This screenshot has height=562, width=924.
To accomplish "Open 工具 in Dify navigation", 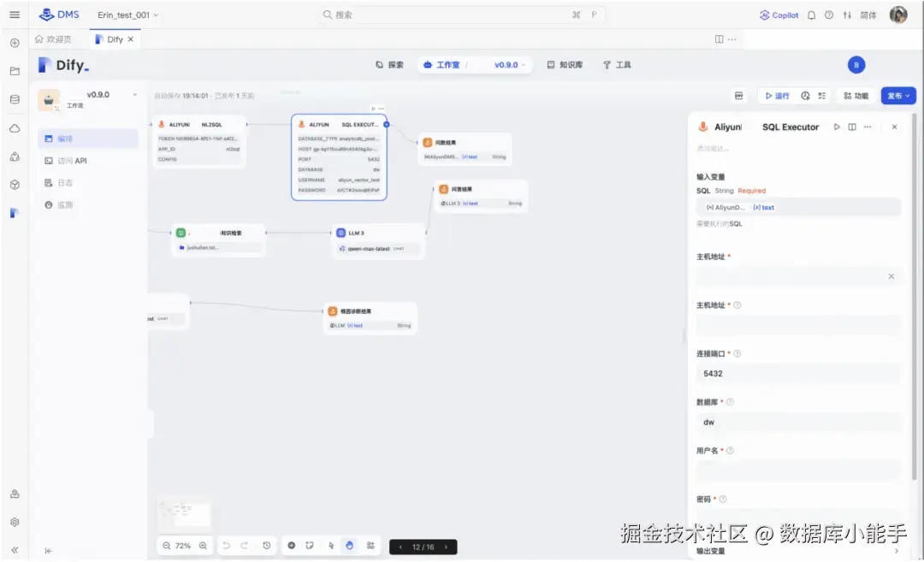I will pyautogui.click(x=617, y=65).
